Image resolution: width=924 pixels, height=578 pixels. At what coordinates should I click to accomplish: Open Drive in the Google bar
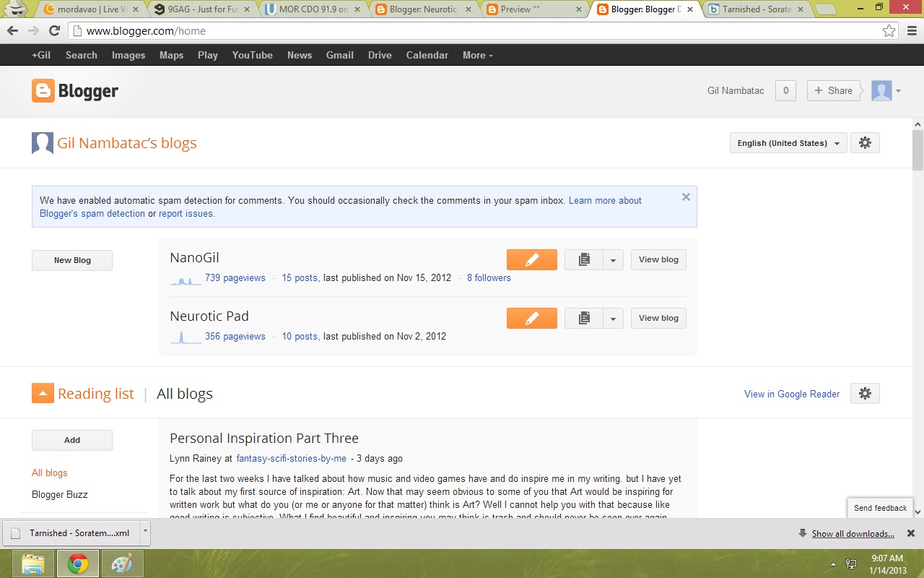[x=380, y=56]
